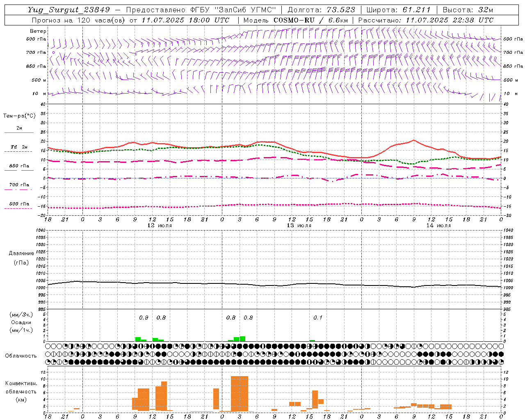This screenshot has width=525, height=420.
Task: Click the dotted line under 500 гПа temperature legend
Action: click(x=18, y=208)
